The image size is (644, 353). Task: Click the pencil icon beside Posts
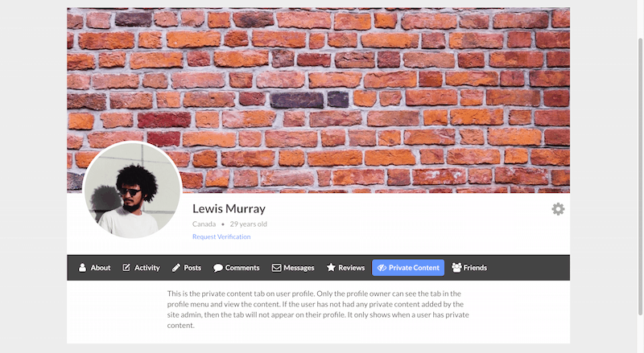(176, 268)
